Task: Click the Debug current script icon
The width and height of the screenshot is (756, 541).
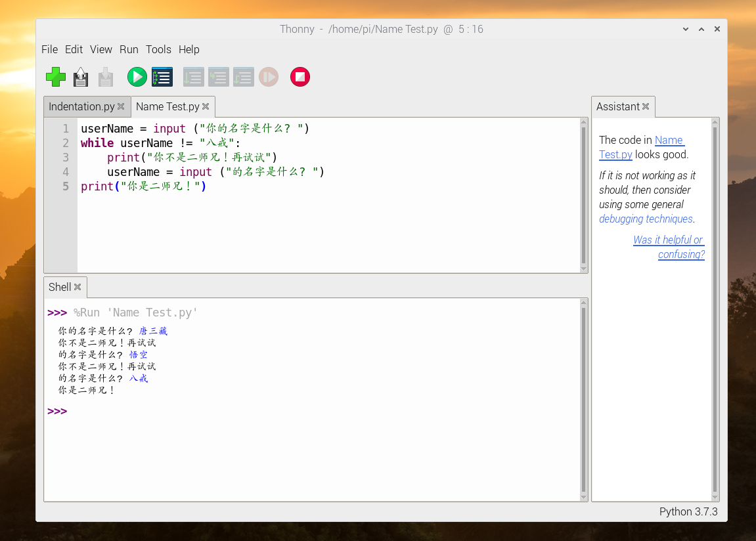Action: 162,77
